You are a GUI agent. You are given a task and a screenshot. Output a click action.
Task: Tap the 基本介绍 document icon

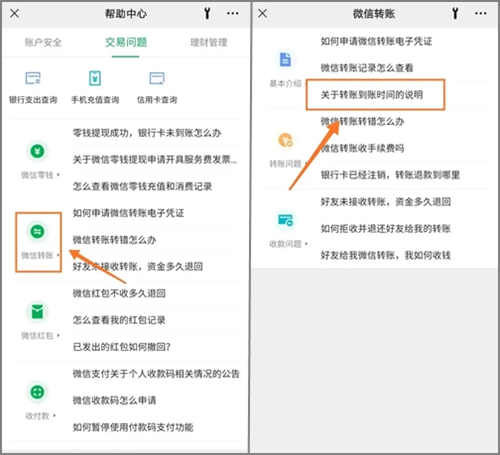coord(285,60)
